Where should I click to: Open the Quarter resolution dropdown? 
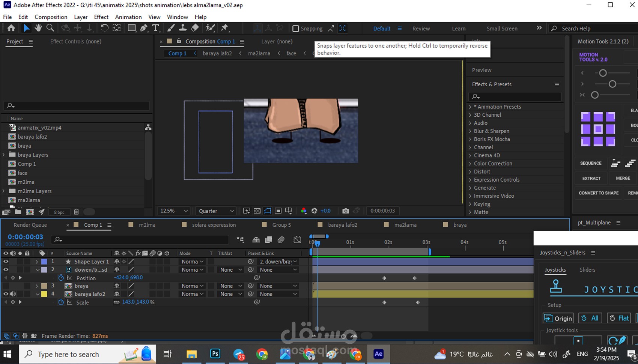pyautogui.click(x=216, y=211)
